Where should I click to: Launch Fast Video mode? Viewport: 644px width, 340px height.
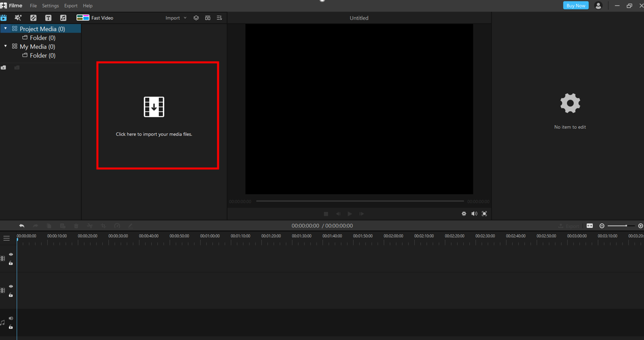[95, 18]
